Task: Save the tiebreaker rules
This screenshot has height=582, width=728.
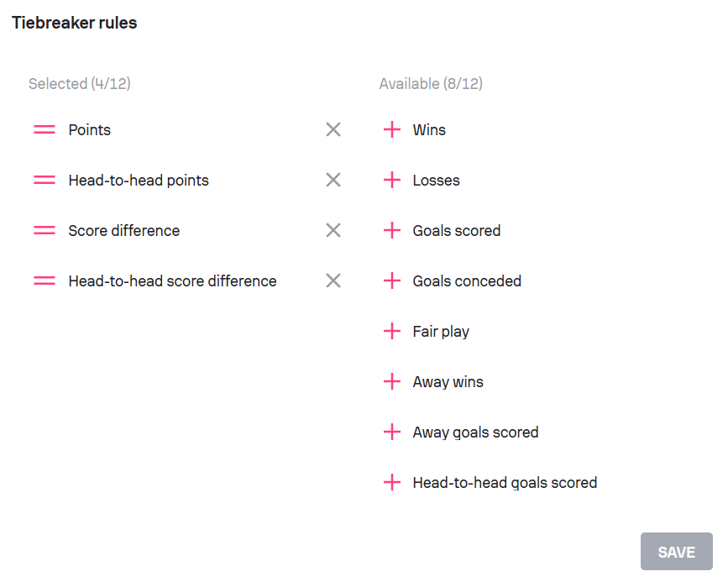Action: (x=677, y=552)
